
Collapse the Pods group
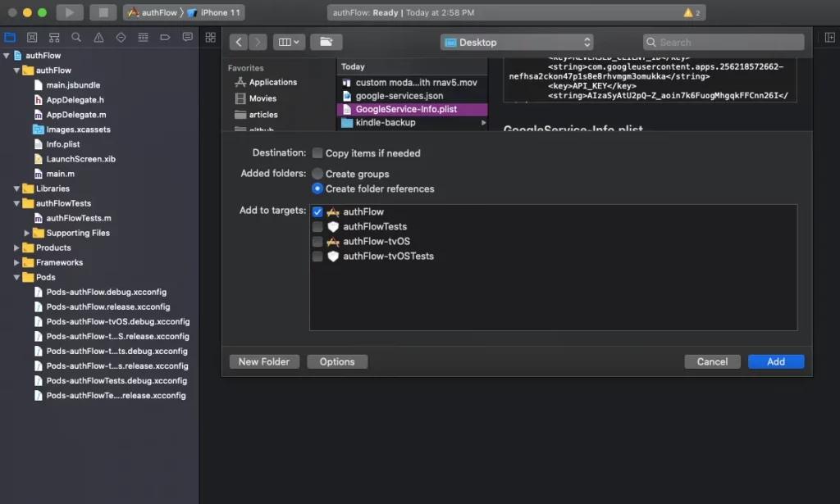point(16,277)
